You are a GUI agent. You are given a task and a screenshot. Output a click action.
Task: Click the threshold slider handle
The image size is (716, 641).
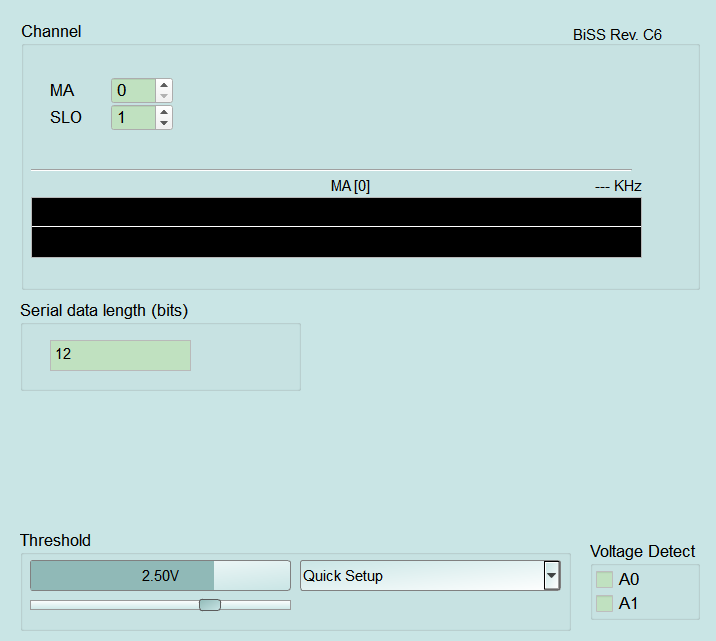coord(210,605)
